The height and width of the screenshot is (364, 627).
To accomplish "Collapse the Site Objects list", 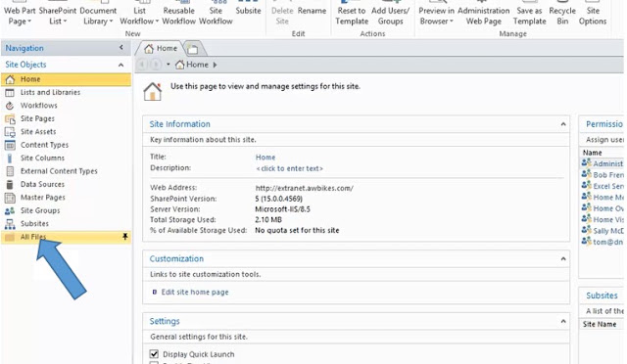I will pyautogui.click(x=121, y=65).
